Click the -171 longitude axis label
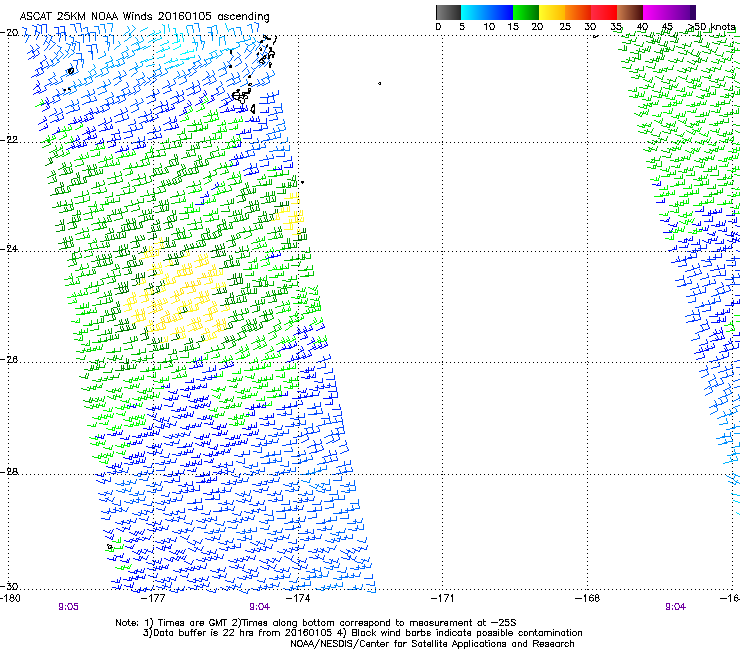The width and height of the screenshot is (740, 650). coord(443,599)
